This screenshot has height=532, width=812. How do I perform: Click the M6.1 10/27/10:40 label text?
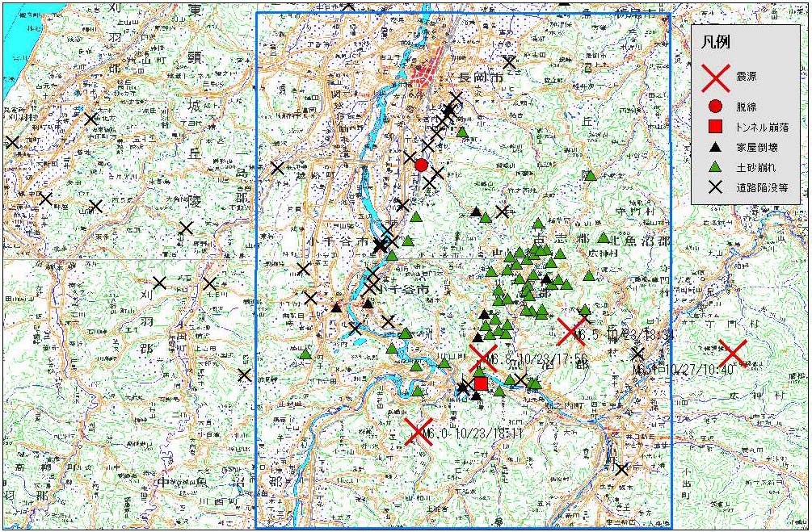tap(684, 370)
